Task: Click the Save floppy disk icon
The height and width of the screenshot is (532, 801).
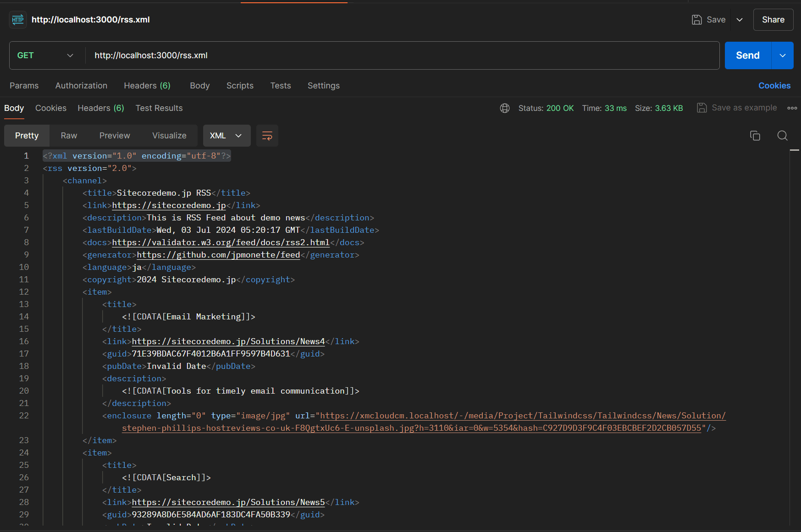Action: [x=696, y=20]
